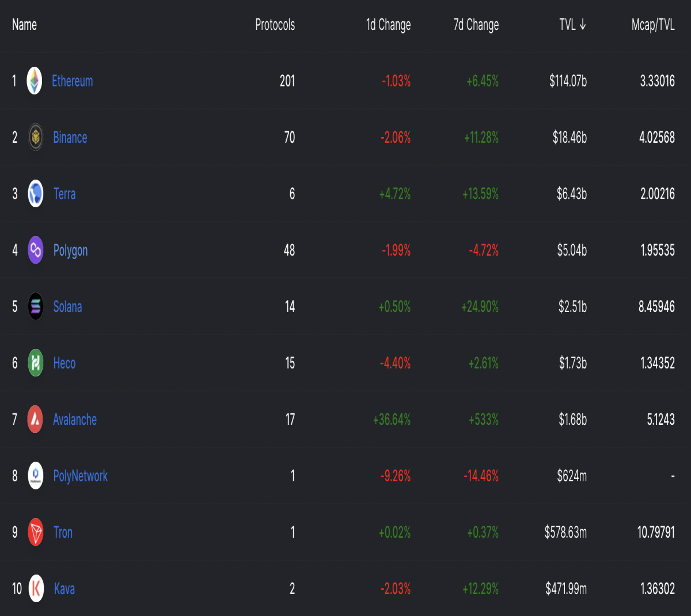Click the Tron chain logo icon
The height and width of the screenshot is (616, 691).
pyautogui.click(x=36, y=533)
